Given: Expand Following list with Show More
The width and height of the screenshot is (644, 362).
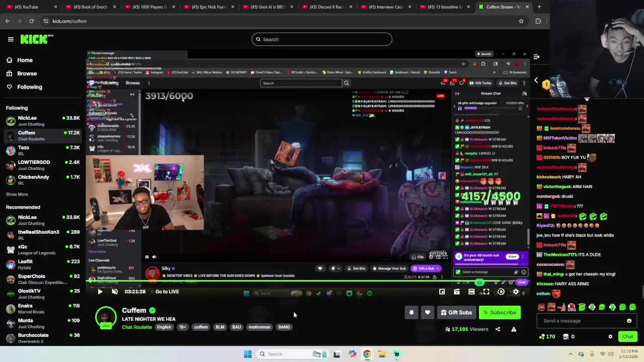Looking at the screenshot, I should click(x=17, y=194).
